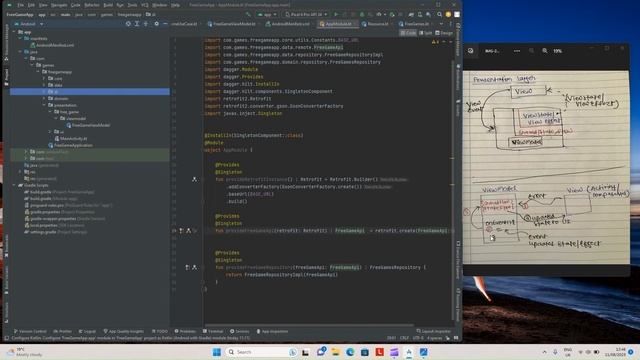Open local.properties in Gradle Scripts
The height and width of the screenshot is (360, 640).
(54, 225)
